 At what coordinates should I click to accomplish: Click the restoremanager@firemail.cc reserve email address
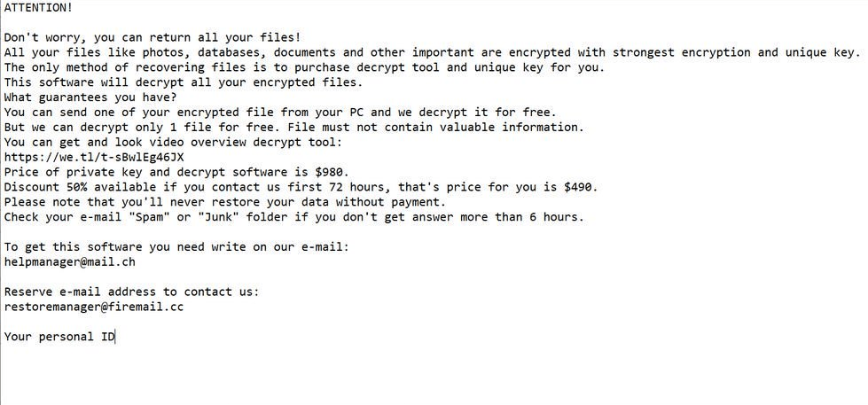pos(94,308)
